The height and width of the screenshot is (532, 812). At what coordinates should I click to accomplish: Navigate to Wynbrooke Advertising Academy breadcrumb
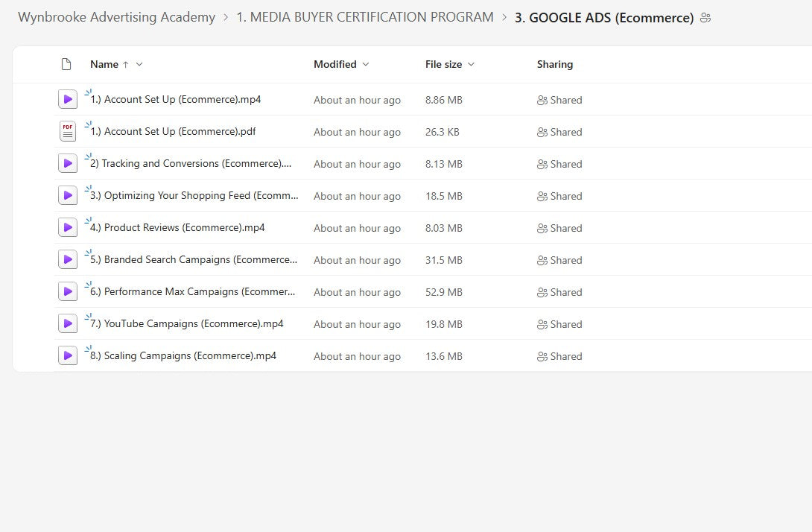click(x=116, y=16)
